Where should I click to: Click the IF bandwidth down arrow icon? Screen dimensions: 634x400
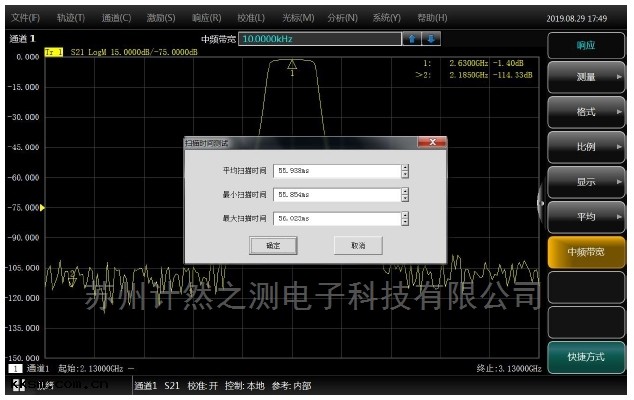point(431,38)
